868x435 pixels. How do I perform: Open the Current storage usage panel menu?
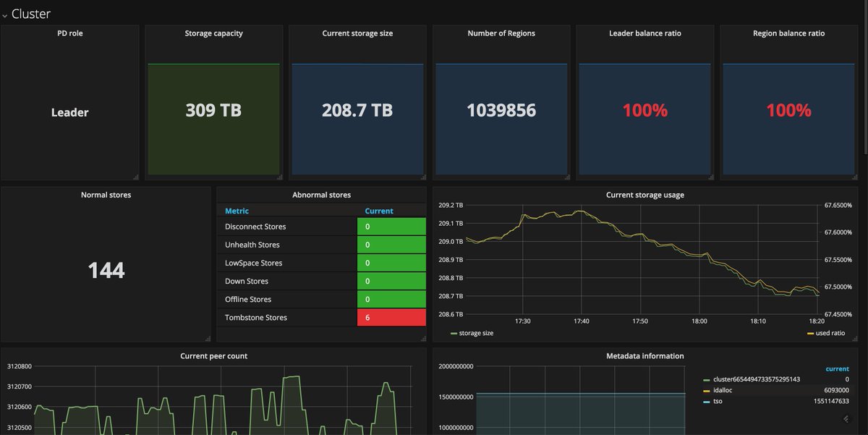pyautogui.click(x=644, y=195)
